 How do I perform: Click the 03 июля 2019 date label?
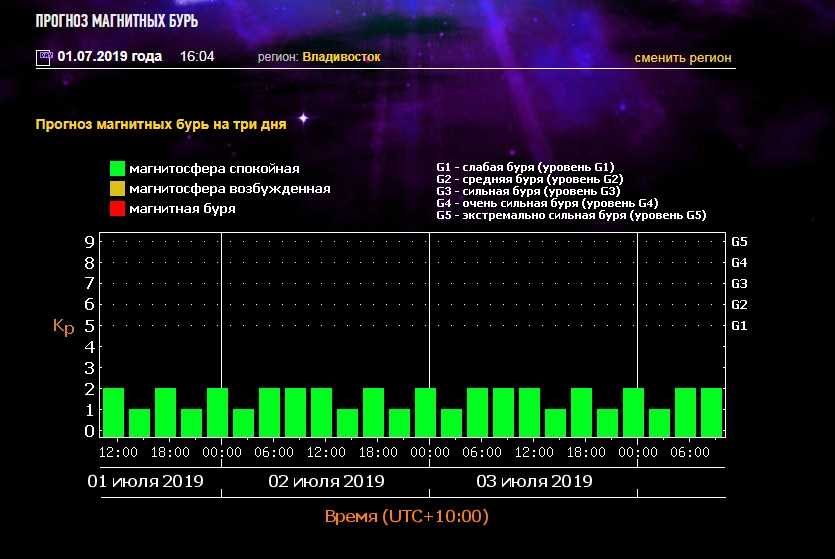click(x=534, y=481)
